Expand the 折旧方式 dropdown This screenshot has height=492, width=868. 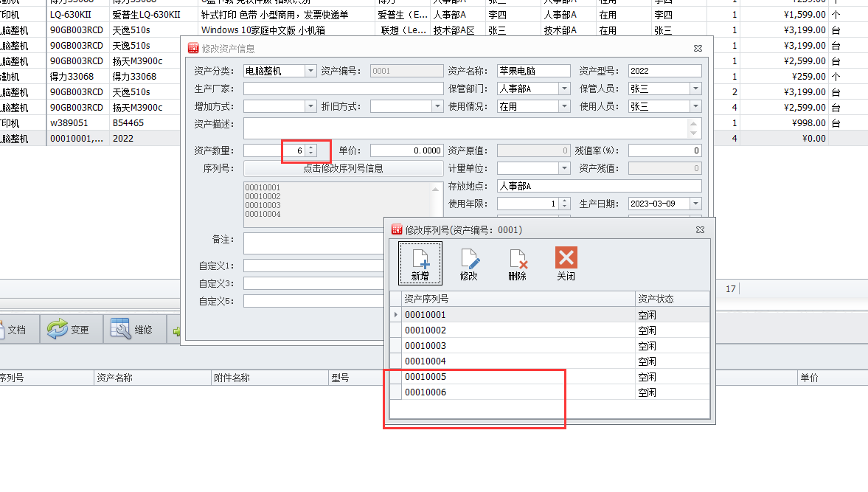[x=437, y=106]
